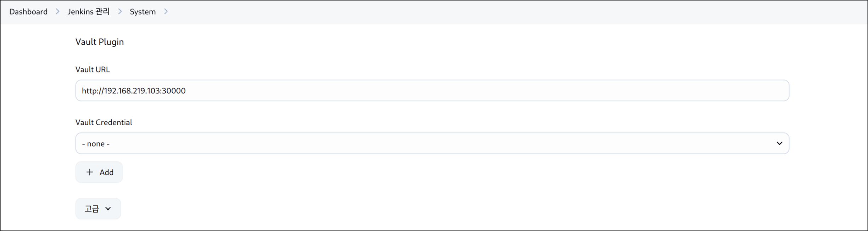The width and height of the screenshot is (868, 231).
Task: Click the Add credential button
Action: (x=99, y=172)
